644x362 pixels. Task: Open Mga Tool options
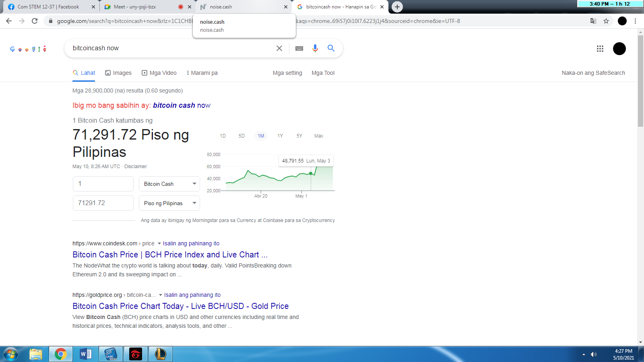[x=323, y=73]
